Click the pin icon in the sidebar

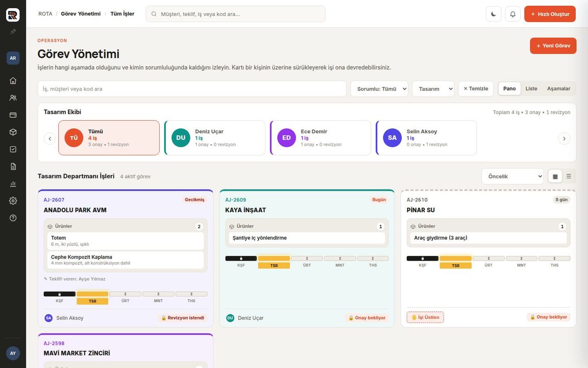(x=13, y=32)
